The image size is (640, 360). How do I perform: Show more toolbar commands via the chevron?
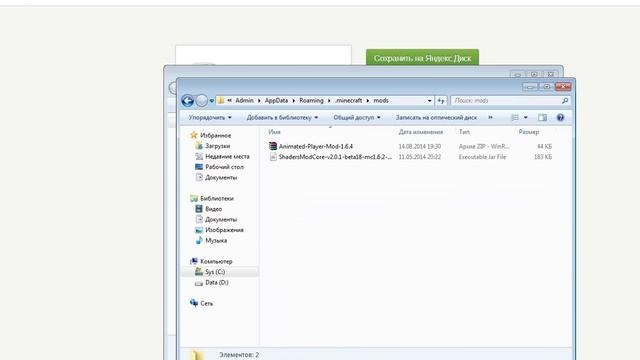point(490,118)
